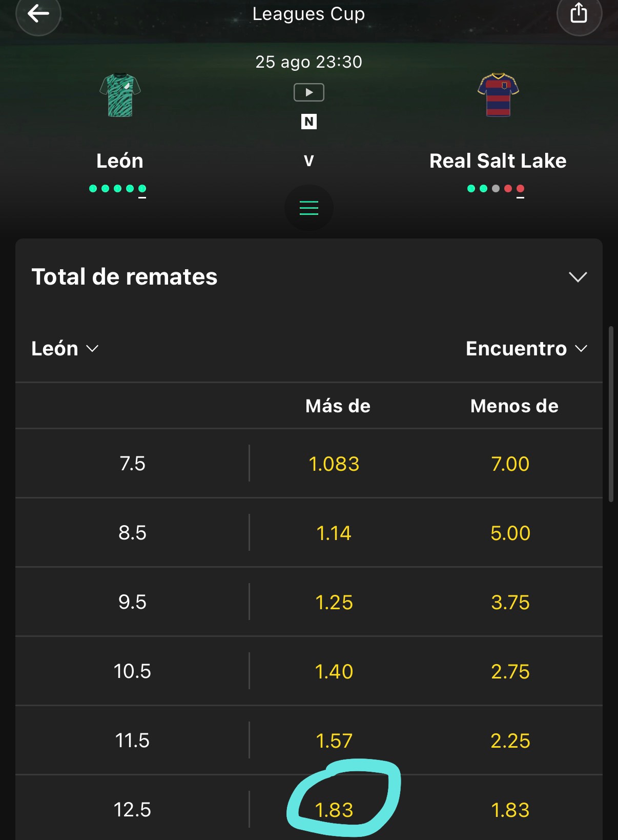618x840 pixels.
Task: Select the circled Más de 12.5 odds
Action: tap(334, 810)
